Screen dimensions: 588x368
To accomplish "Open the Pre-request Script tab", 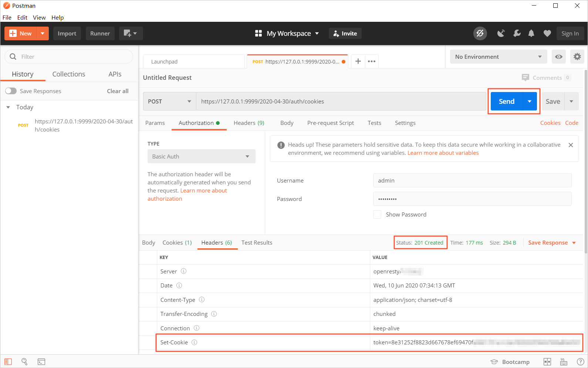I will (331, 123).
